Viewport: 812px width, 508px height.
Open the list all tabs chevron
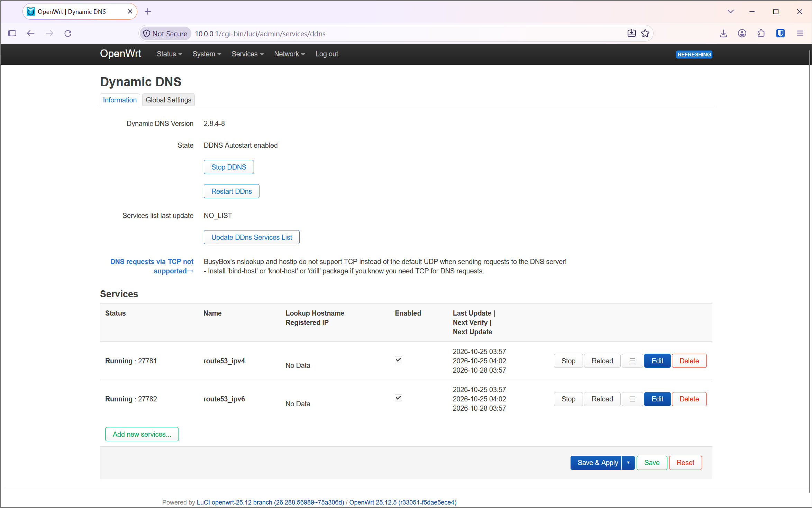pos(730,11)
